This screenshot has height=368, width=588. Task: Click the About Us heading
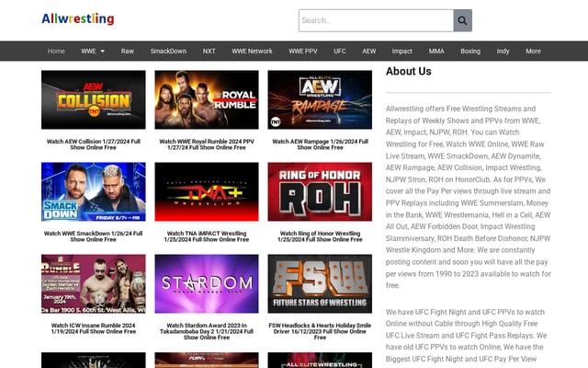coord(408,72)
